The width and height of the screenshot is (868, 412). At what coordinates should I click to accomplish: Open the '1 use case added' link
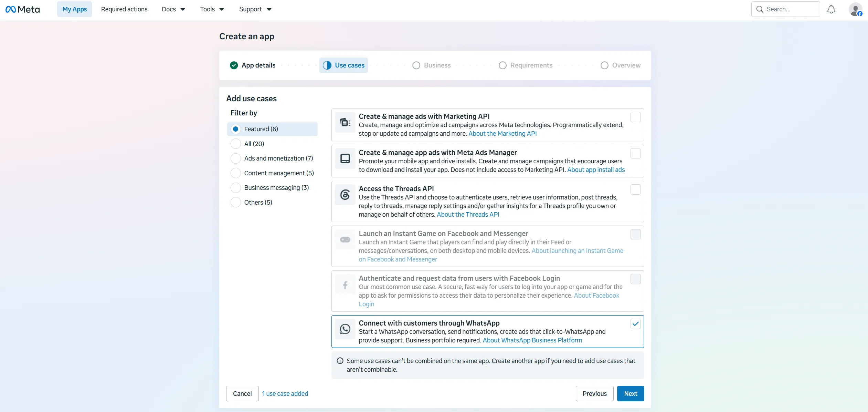[285, 393]
